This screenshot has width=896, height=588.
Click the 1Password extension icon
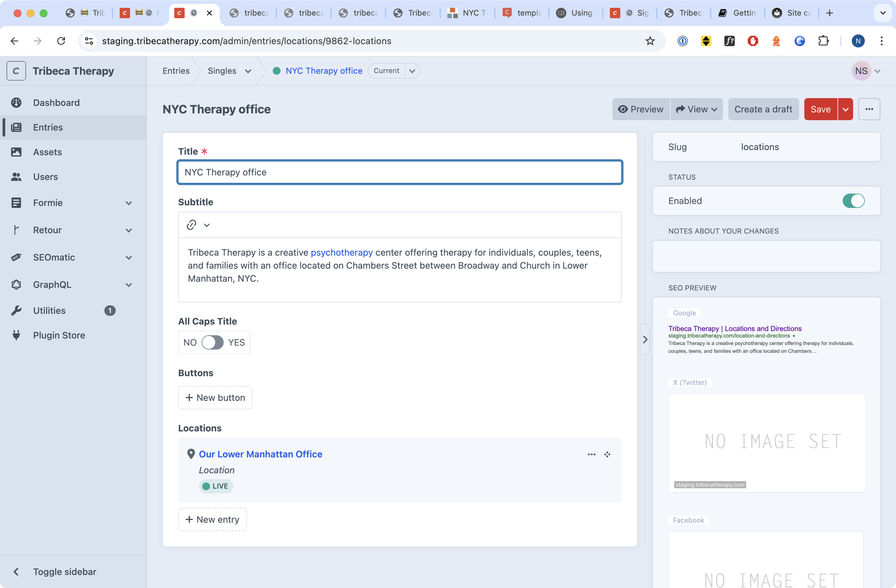[x=682, y=41]
